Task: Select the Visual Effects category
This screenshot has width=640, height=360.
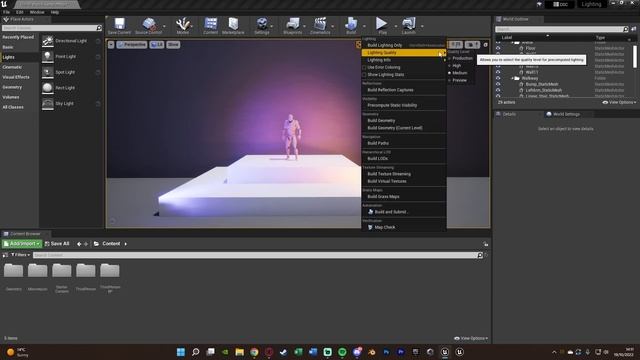Action: coord(16,77)
